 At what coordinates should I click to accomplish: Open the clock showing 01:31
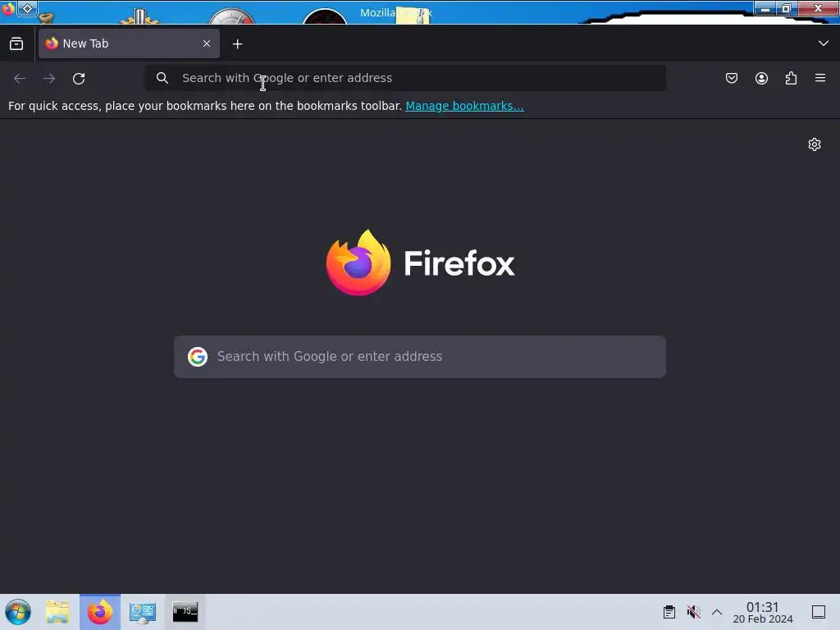[x=763, y=612]
